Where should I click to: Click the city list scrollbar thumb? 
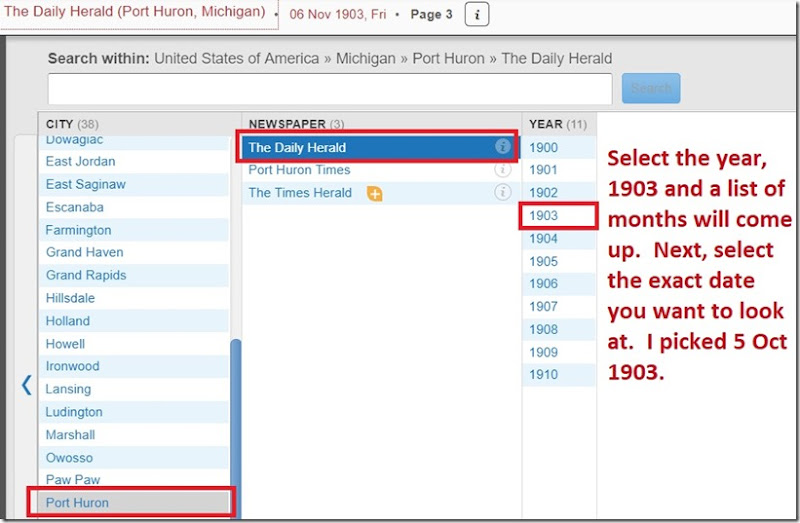pos(235,429)
